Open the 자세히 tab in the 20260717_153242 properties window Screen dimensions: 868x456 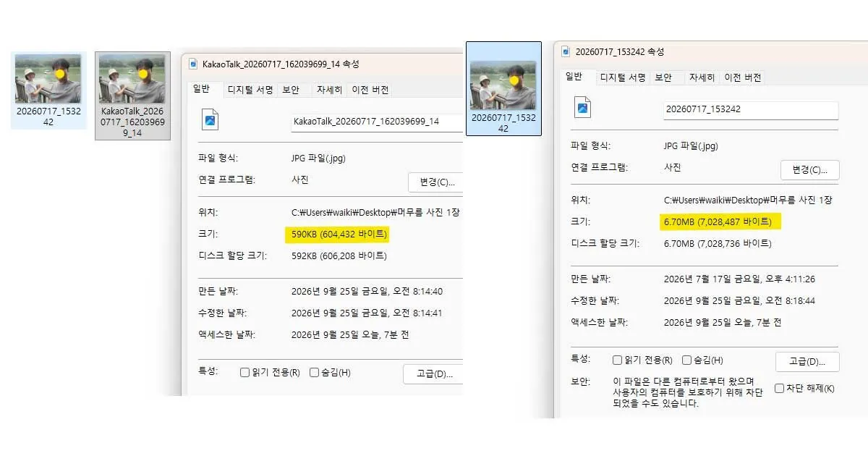pos(702,77)
